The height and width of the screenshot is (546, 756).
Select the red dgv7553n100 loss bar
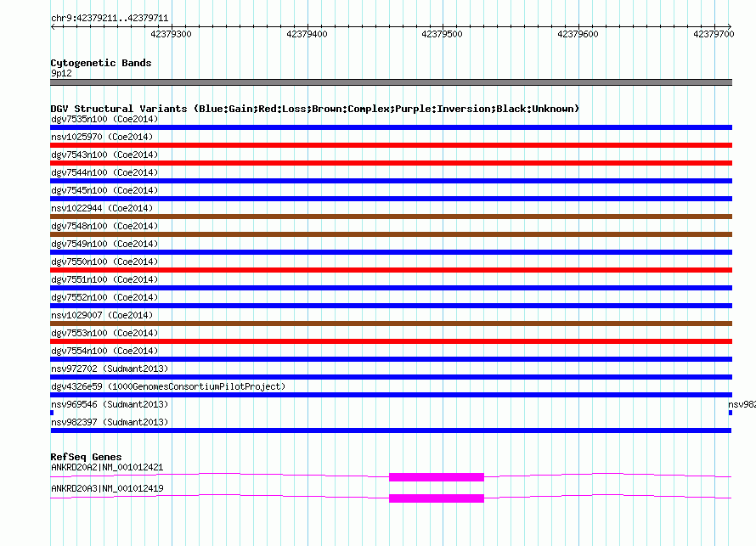click(391, 341)
